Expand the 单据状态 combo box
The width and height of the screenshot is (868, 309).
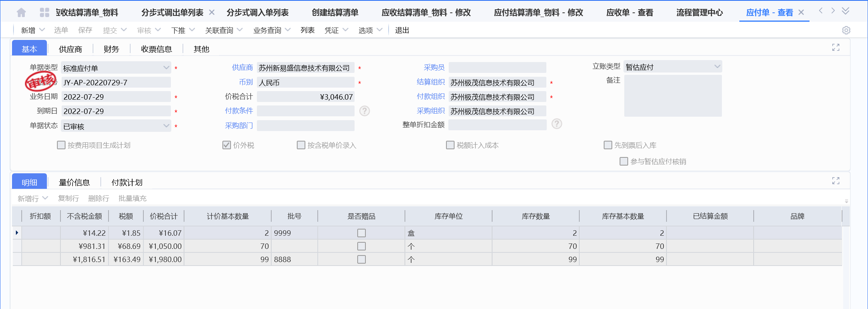click(x=166, y=126)
